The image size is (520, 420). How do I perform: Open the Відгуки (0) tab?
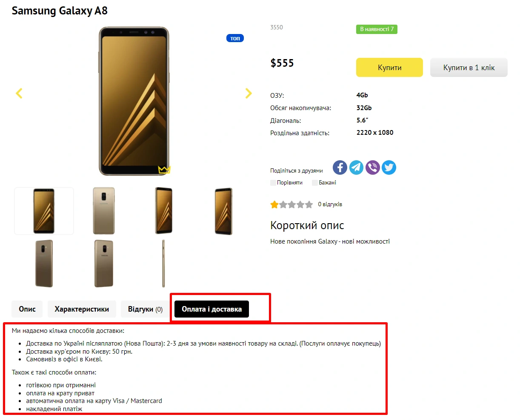[x=145, y=309]
